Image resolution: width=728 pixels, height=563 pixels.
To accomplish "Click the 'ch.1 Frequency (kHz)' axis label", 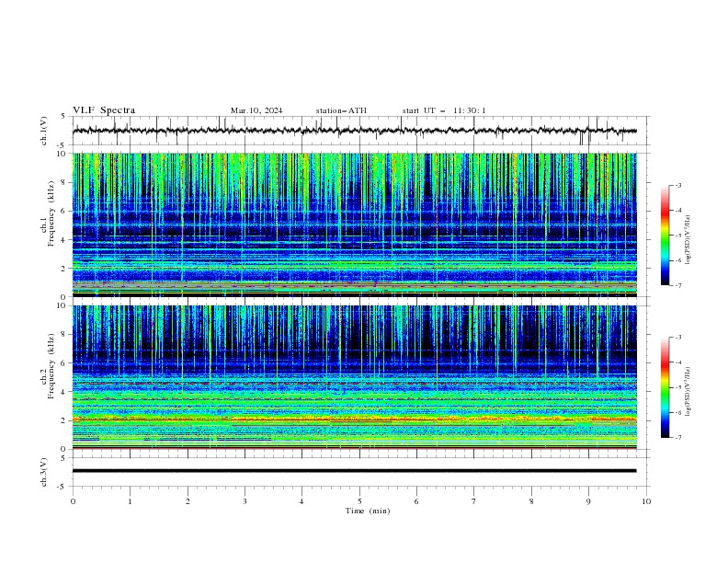I will pyautogui.click(x=48, y=213).
